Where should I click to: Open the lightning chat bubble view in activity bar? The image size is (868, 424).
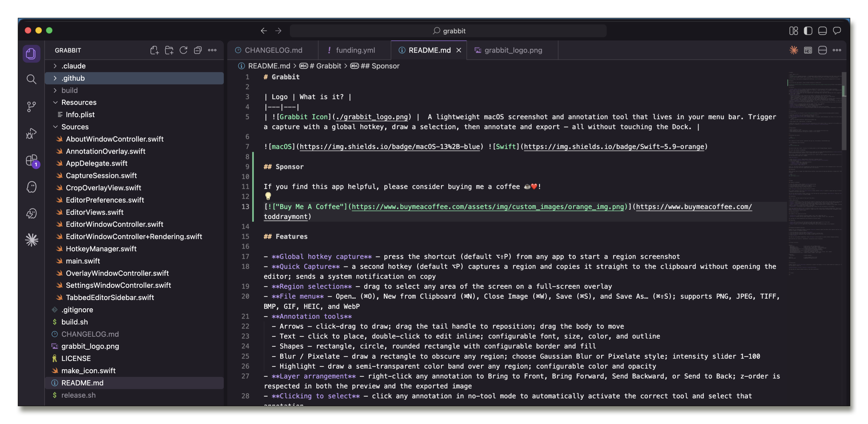click(31, 214)
